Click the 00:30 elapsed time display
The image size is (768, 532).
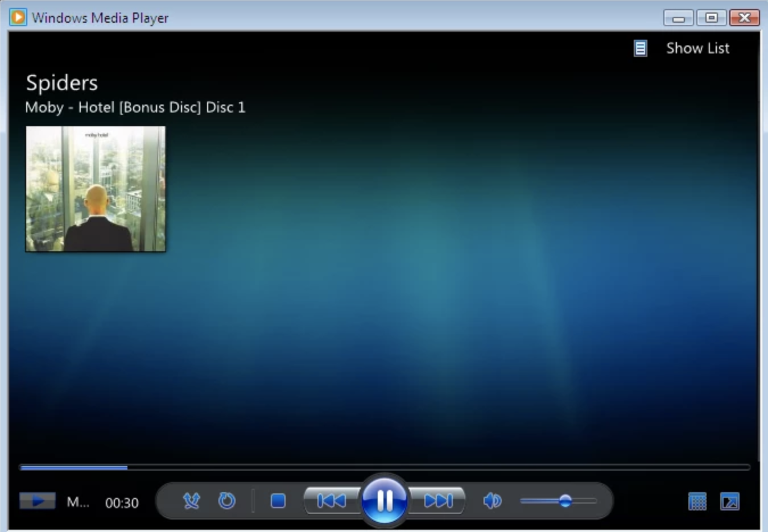[x=122, y=503]
